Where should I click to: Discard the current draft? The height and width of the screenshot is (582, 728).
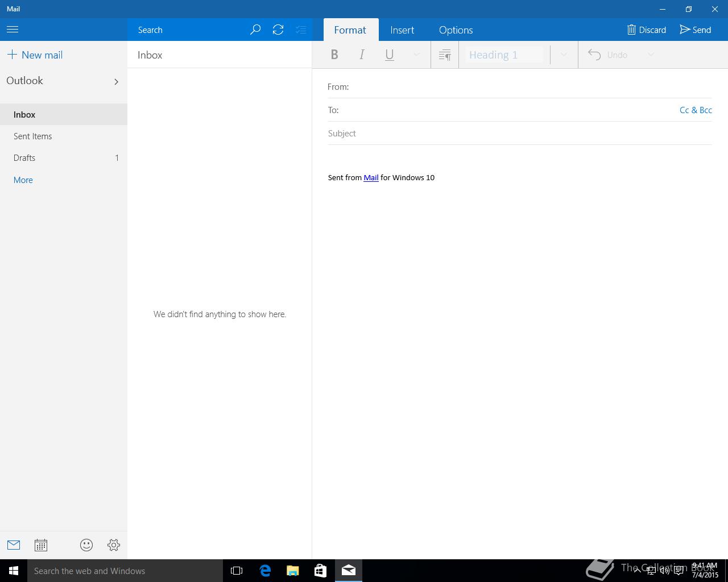(x=646, y=30)
